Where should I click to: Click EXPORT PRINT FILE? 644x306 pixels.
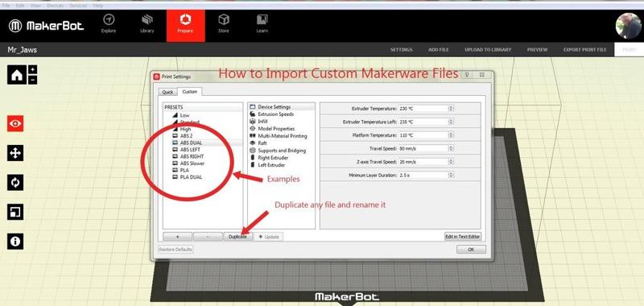point(585,50)
